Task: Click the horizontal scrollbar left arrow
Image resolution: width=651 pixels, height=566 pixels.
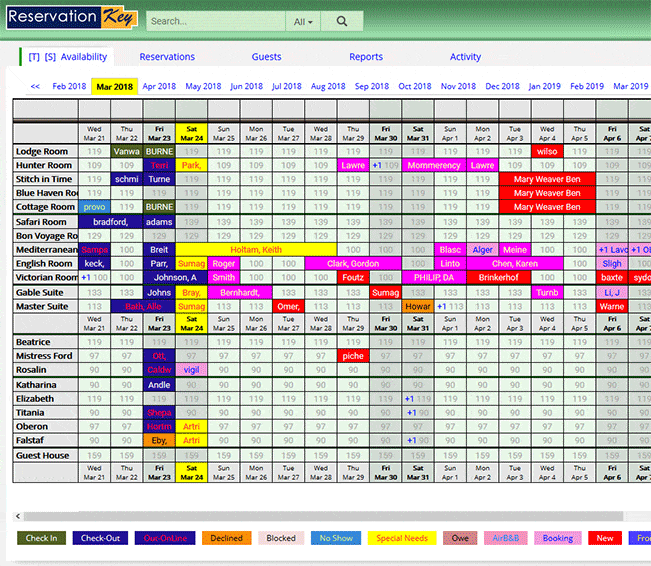Action: 18,516
